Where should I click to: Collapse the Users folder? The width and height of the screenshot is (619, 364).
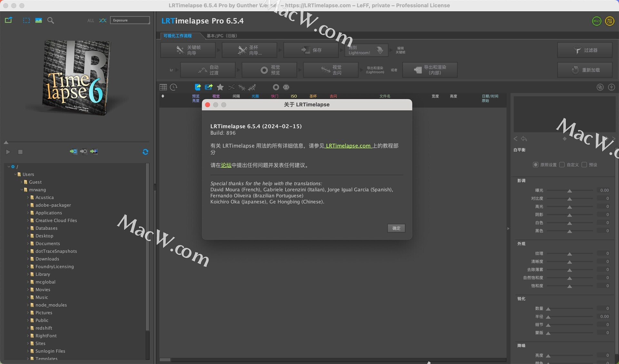coord(15,174)
